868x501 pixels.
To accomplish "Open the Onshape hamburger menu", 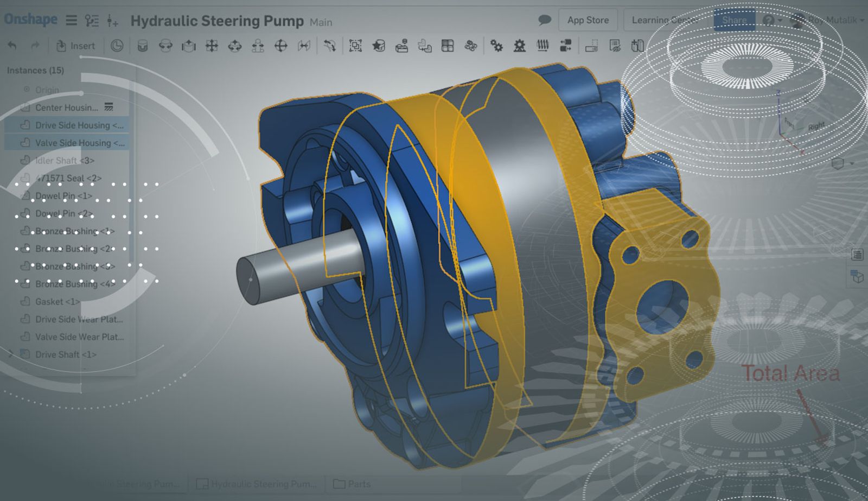I will pos(71,21).
